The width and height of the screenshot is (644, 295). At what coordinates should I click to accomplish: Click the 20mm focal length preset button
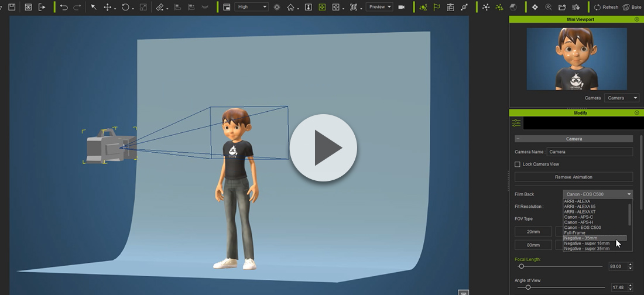tap(533, 231)
